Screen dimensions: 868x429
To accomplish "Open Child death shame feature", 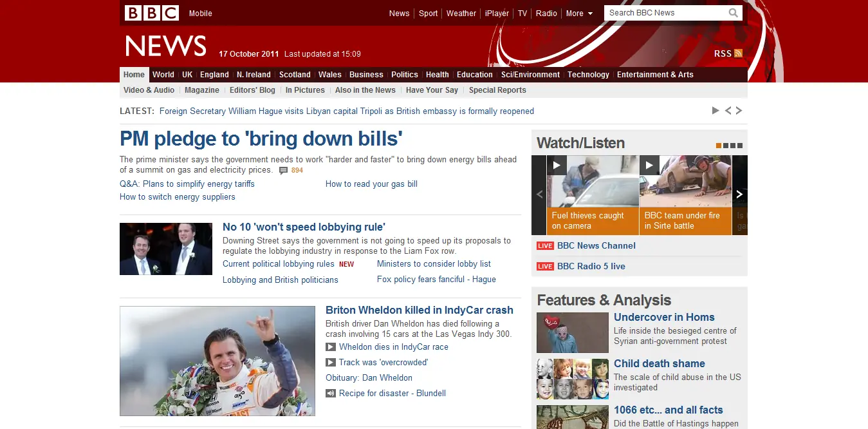I will [x=660, y=363].
